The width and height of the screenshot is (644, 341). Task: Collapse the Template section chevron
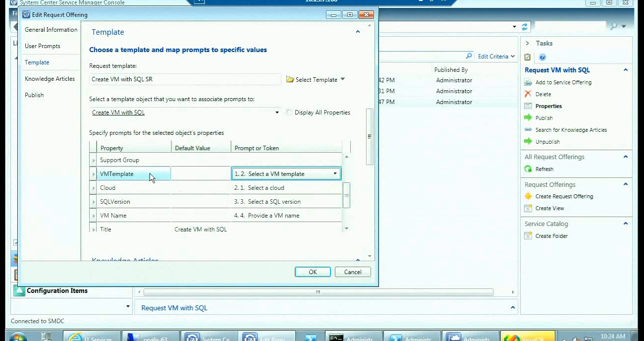[x=358, y=32]
